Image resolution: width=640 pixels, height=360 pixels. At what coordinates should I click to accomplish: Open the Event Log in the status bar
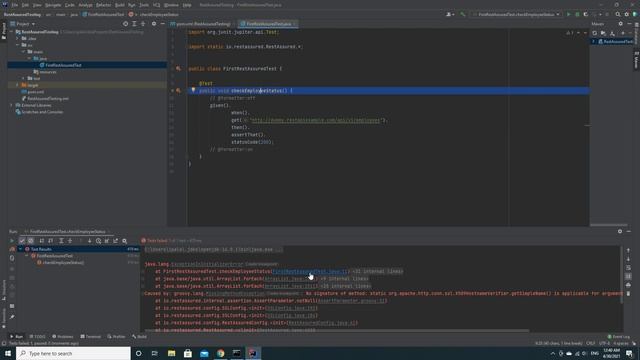(x=618, y=337)
